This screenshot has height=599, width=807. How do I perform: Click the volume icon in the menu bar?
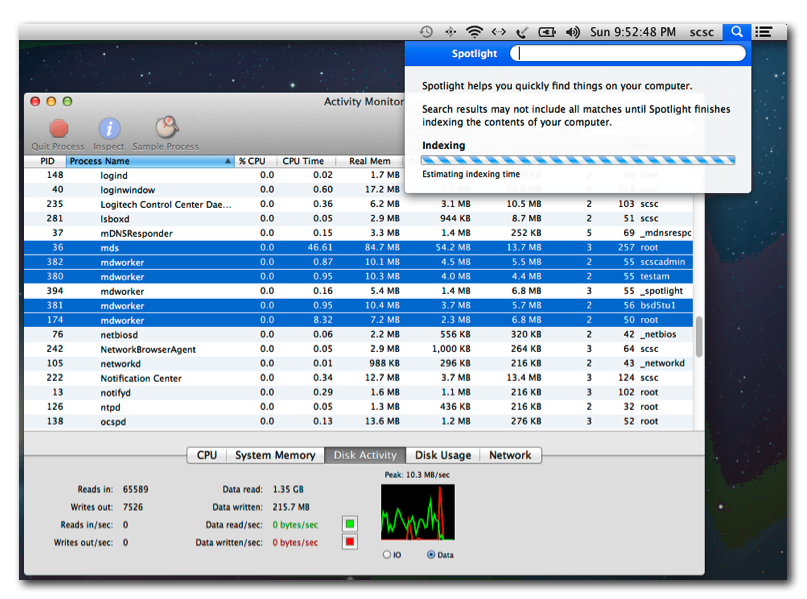(x=572, y=31)
